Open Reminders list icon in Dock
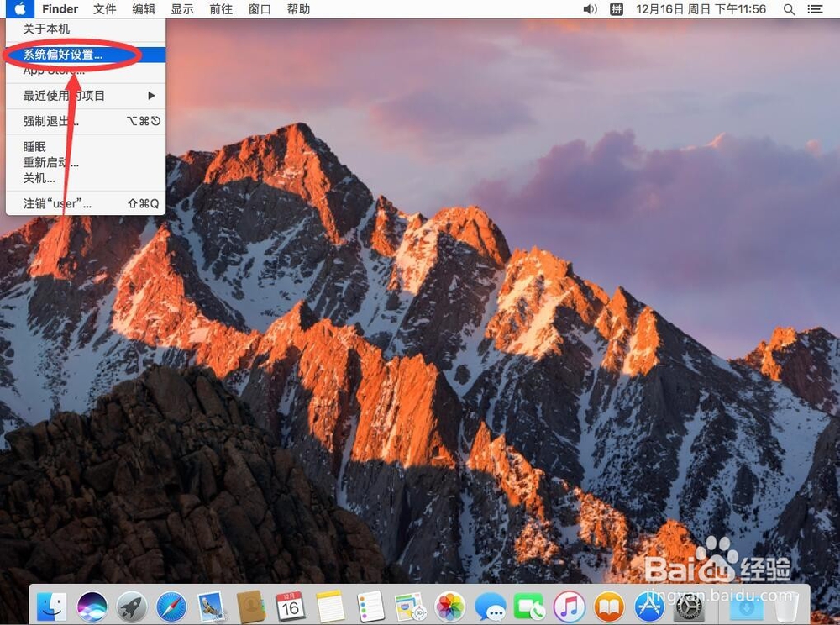Screen dimensions: 840x625 click(370, 607)
